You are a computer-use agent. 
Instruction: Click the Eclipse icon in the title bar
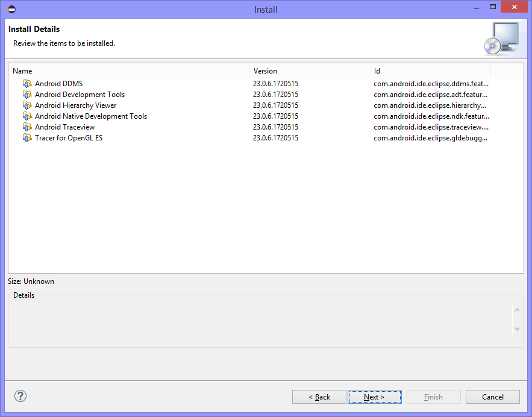[11, 9]
